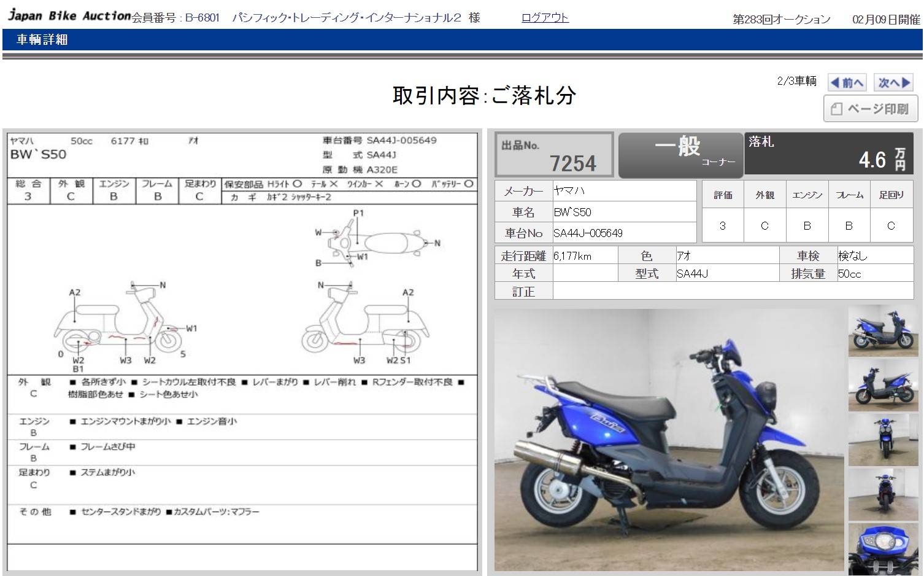Click the 型式 SA44J value cell
This screenshot has height=576, width=924.
728,274
